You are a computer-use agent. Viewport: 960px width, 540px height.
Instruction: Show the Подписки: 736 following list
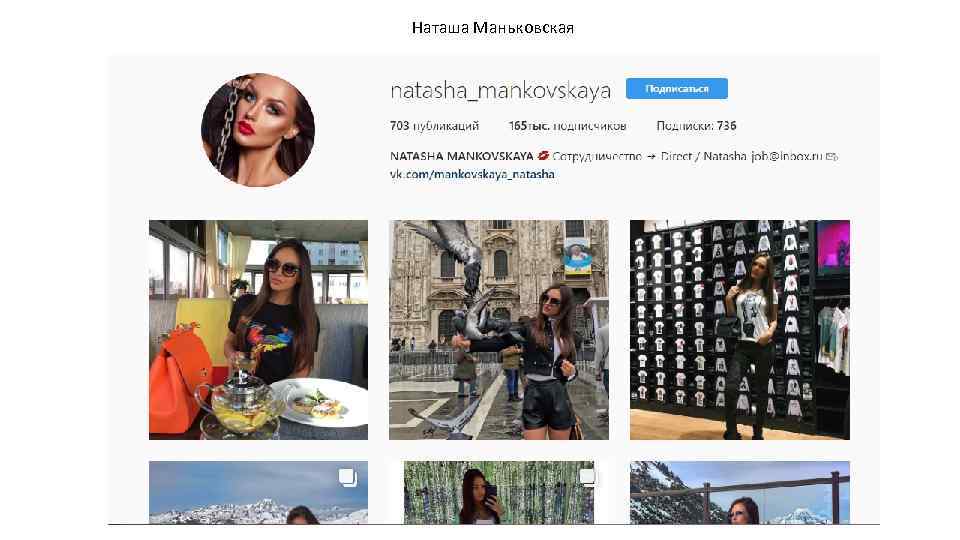coord(696,126)
